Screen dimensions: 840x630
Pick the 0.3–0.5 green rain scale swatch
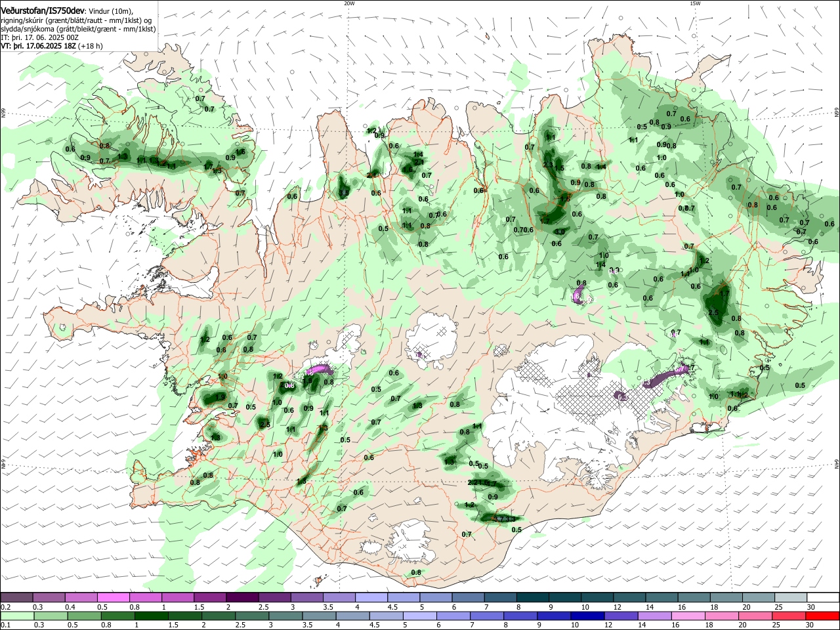[51, 616]
